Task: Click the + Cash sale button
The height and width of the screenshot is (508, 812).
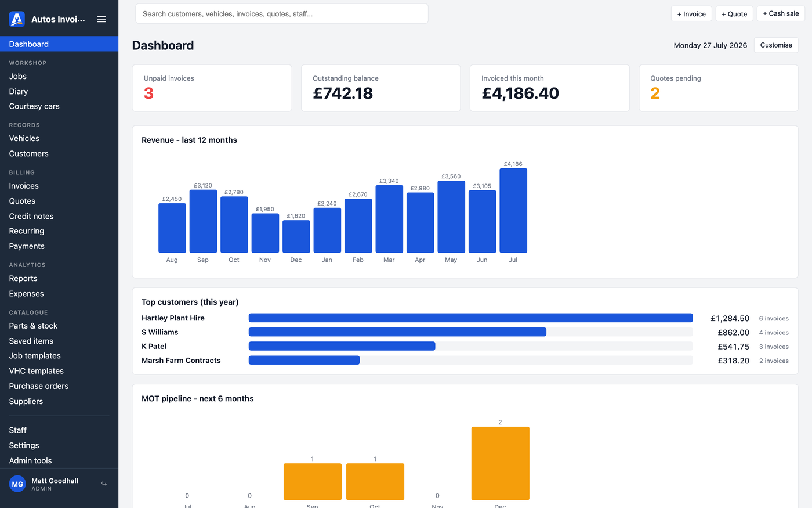Action: [x=781, y=14]
